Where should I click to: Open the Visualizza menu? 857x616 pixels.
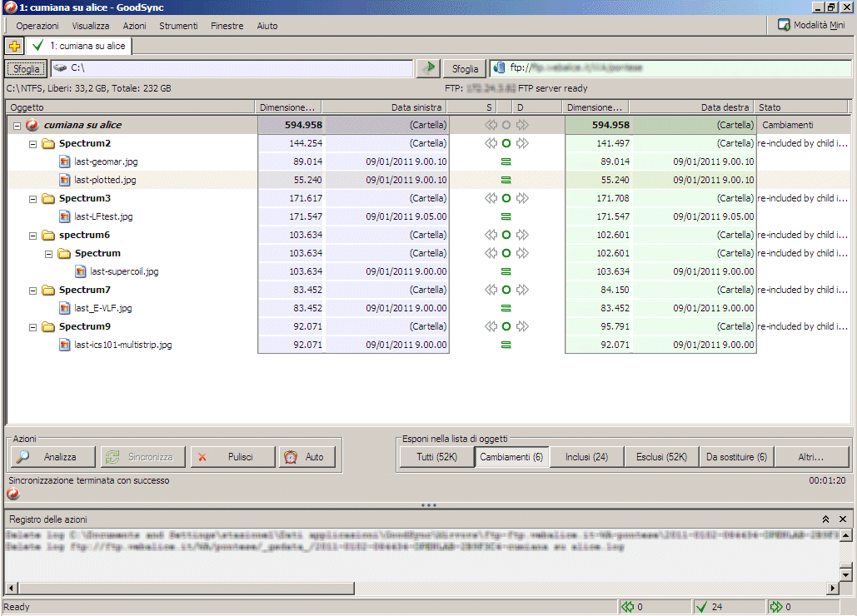pos(91,26)
